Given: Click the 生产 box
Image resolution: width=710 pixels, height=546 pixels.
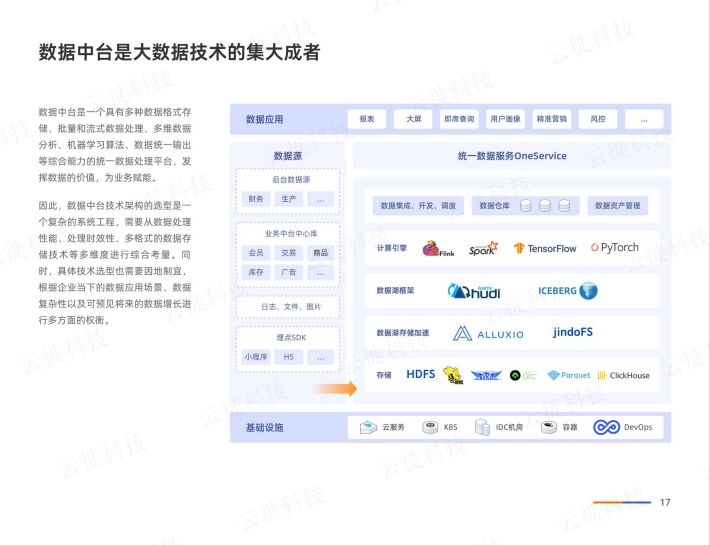Looking at the screenshot, I should 288,199.
